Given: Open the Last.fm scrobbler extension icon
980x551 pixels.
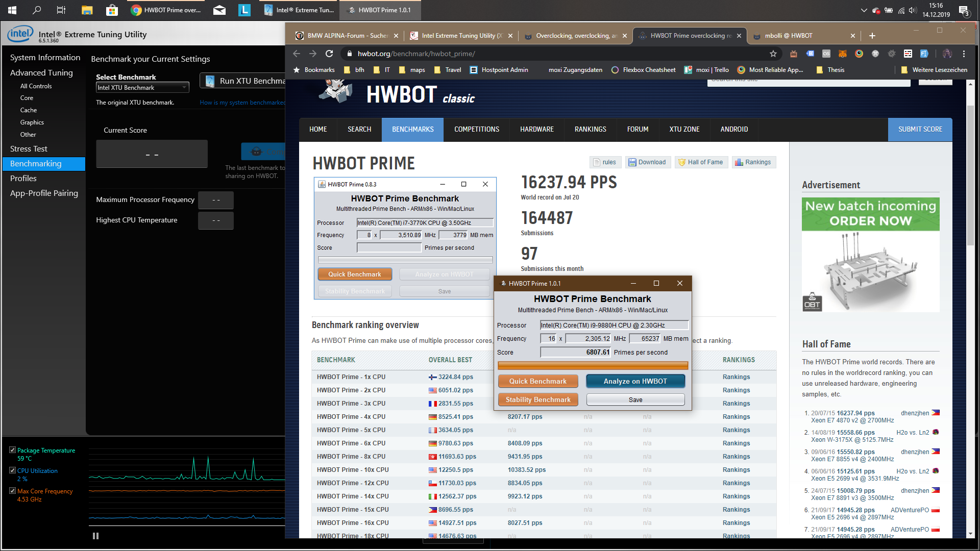Looking at the screenshot, I should point(826,54).
